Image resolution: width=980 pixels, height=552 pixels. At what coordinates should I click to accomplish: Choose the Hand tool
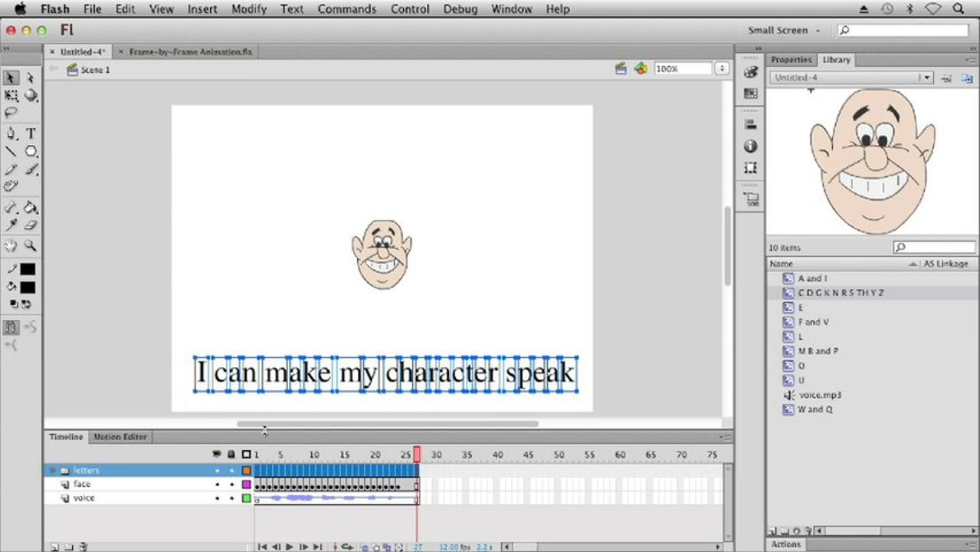[11, 246]
